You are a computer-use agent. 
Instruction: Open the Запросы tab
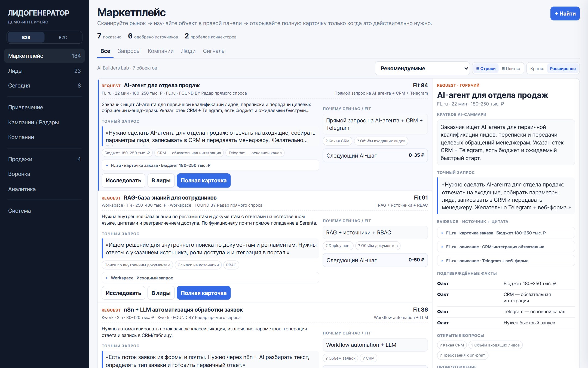coord(129,51)
